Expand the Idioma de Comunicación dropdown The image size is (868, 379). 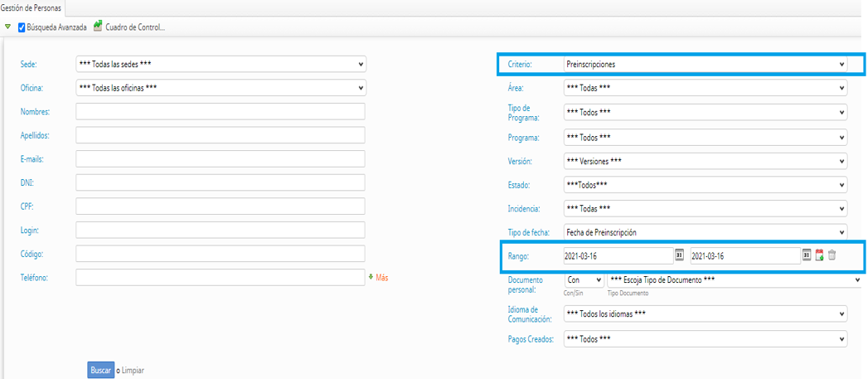pyautogui.click(x=704, y=314)
